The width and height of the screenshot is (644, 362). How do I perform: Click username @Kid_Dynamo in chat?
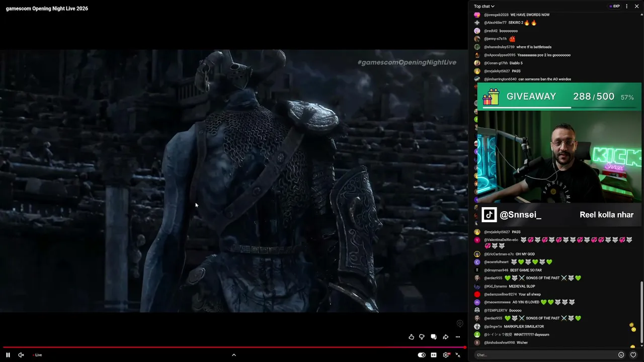(495, 286)
